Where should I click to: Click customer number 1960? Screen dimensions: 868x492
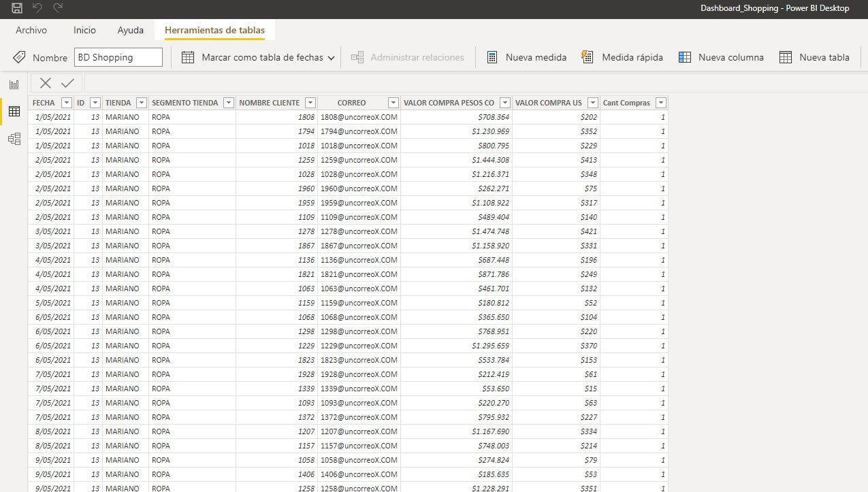(x=306, y=188)
